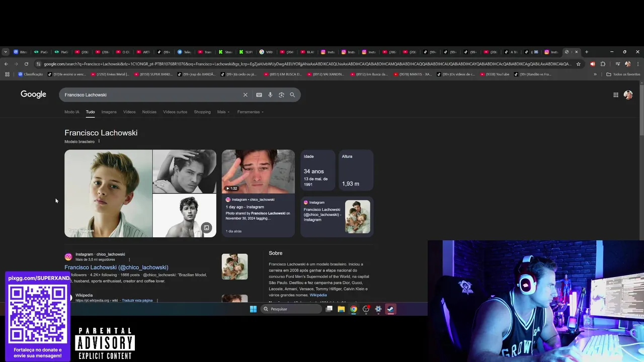Image resolution: width=644 pixels, height=362 pixels.
Task: Switch to Imagens results tab
Action: click(109, 112)
